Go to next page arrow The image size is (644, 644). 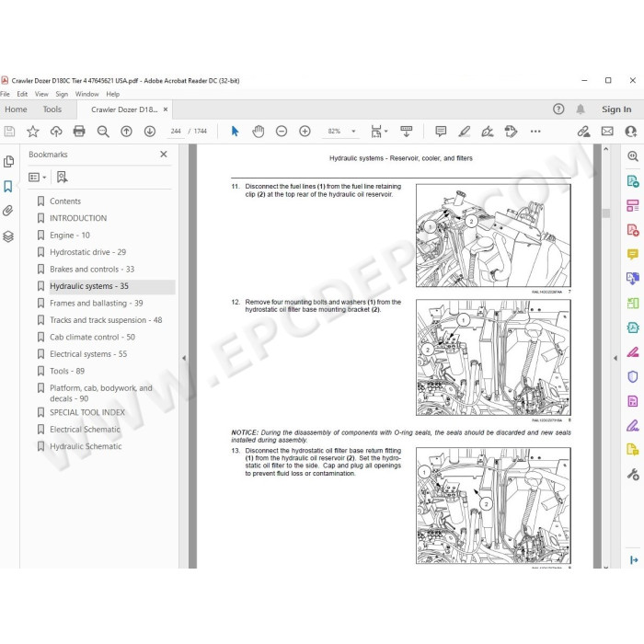[x=149, y=132]
